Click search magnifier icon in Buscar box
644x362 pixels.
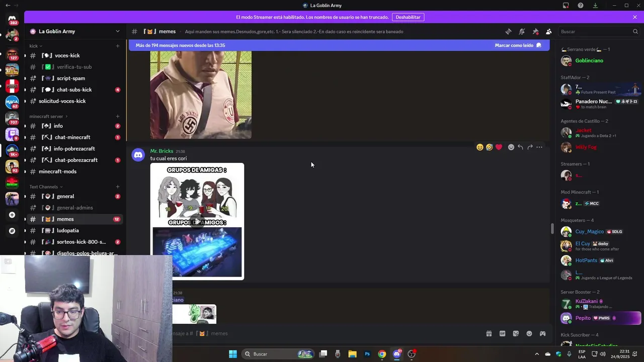coord(635,31)
